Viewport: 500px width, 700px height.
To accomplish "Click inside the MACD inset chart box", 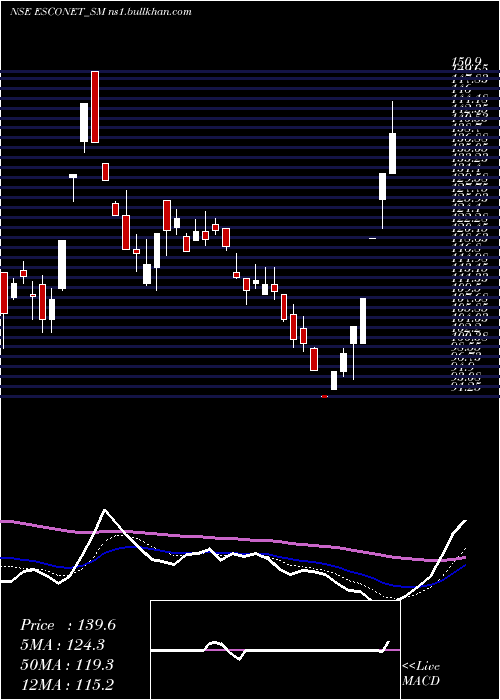I will (275, 650).
